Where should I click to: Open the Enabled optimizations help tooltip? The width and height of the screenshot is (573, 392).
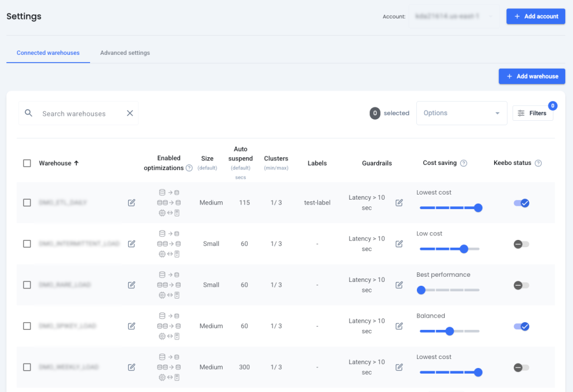click(x=189, y=167)
